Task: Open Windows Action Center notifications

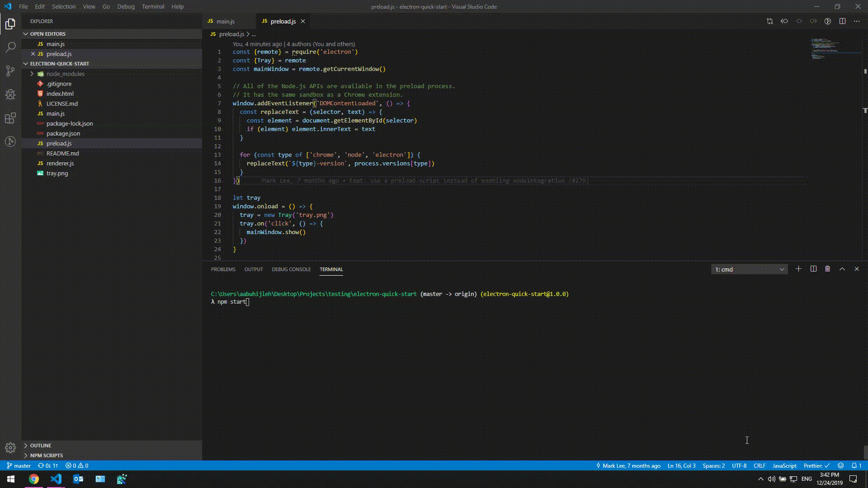Action: pyautogui.click(x=853, y=479)
